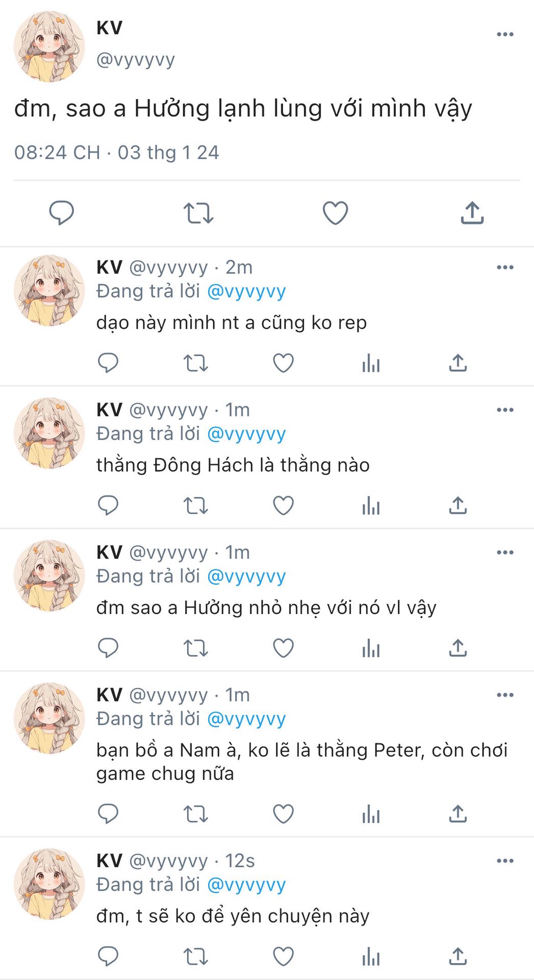
Task: Reply to 'đm, t sẽ ko để yên chuyện này'
Action: pyautogui.click(x=108, y=956)
